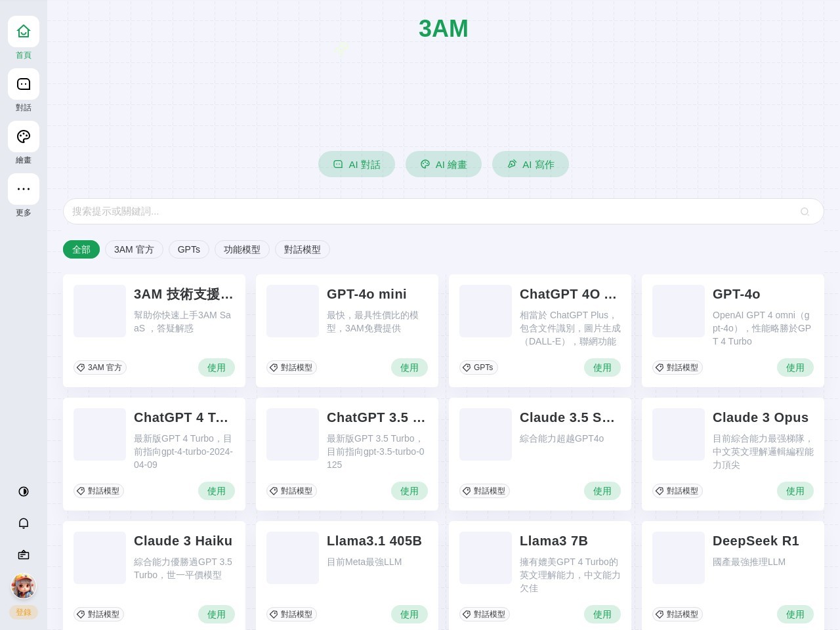Select the 全部 filter tab

[x=81, y=249]
